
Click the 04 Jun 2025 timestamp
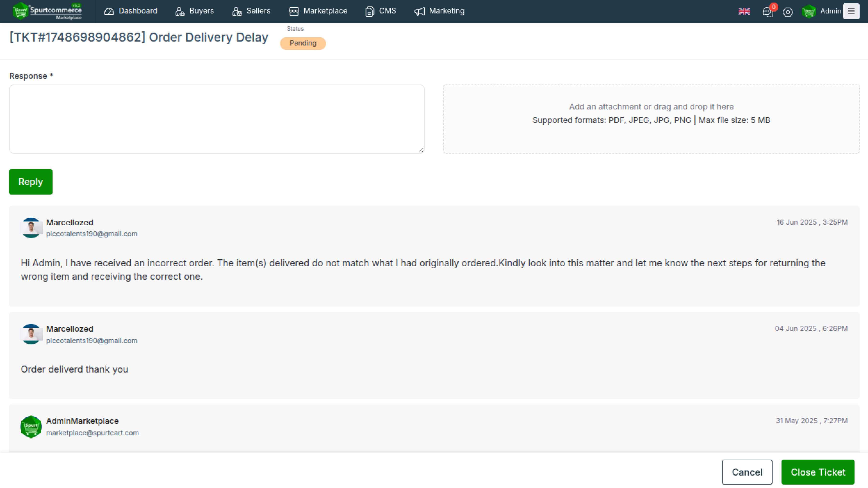coord(811,328)
